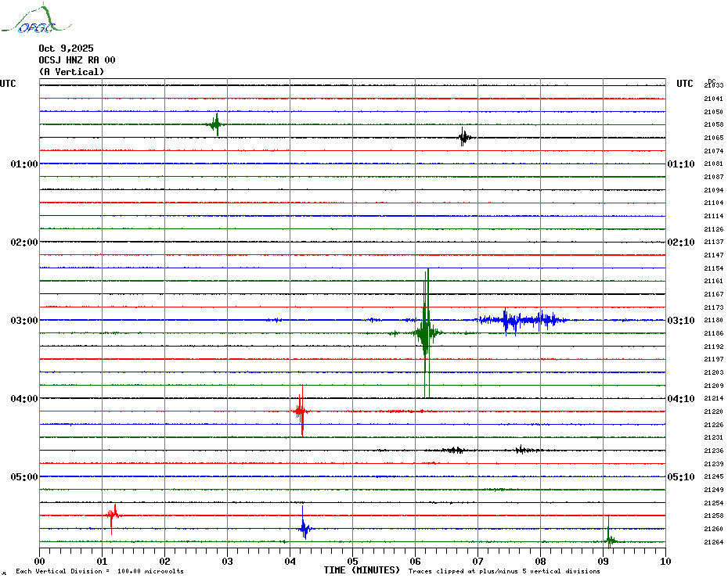728x582 pixels.
Task: Click the 03:00 time label on left
Action: [x=24, y=321]
